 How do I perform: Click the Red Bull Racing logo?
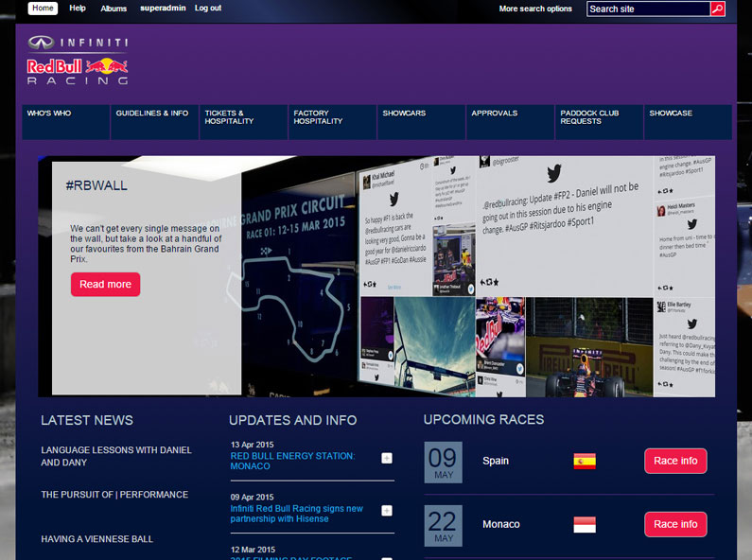[78, 72]
